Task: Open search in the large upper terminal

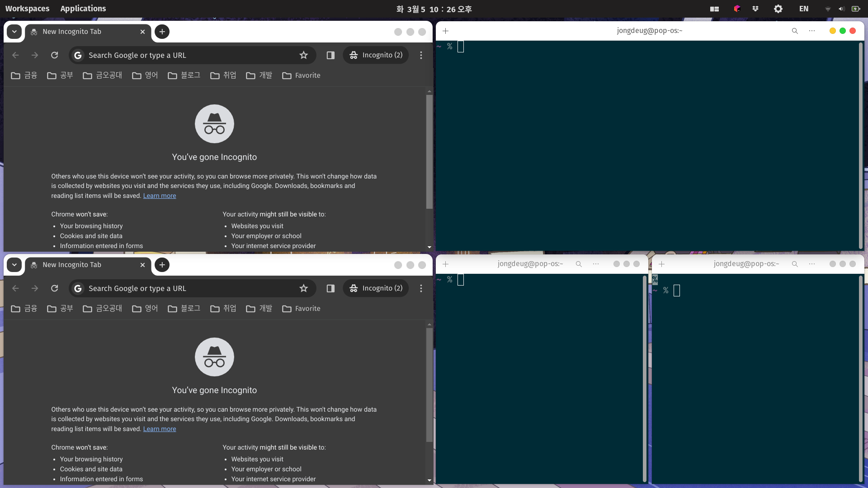Action: tap(795, 31)
